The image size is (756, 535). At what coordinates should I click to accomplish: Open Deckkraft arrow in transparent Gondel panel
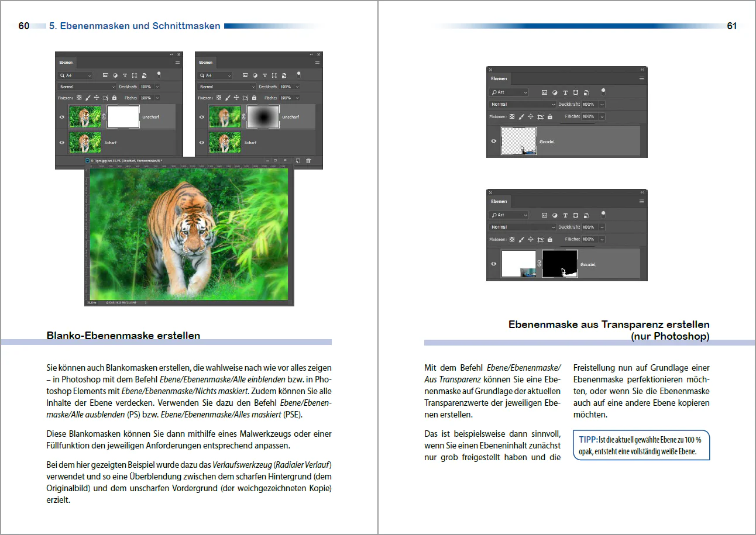pyautogui.click(x=602, y=104)
